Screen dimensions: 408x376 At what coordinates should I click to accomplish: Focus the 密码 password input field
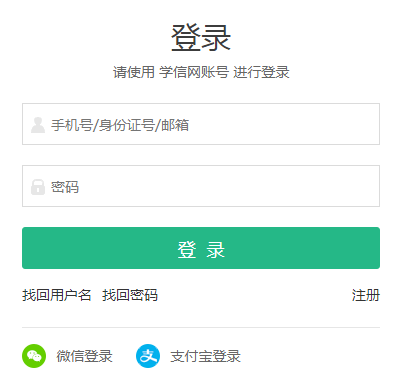tap(201, 186)
